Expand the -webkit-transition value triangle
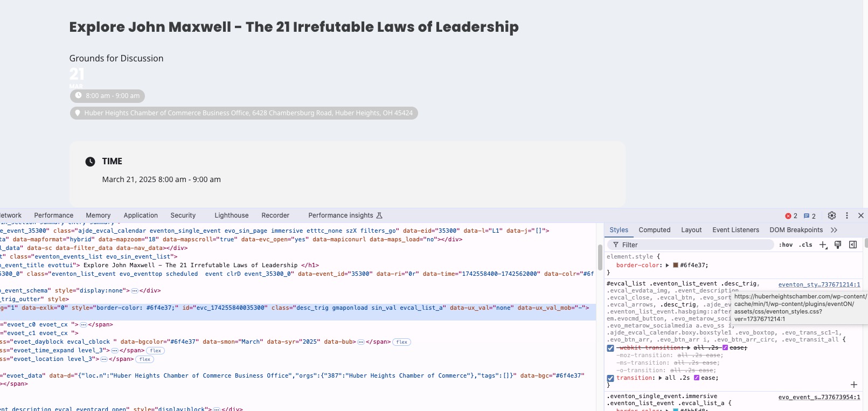The height and width of the screenshot is (411, 868). tap(689, 348)
